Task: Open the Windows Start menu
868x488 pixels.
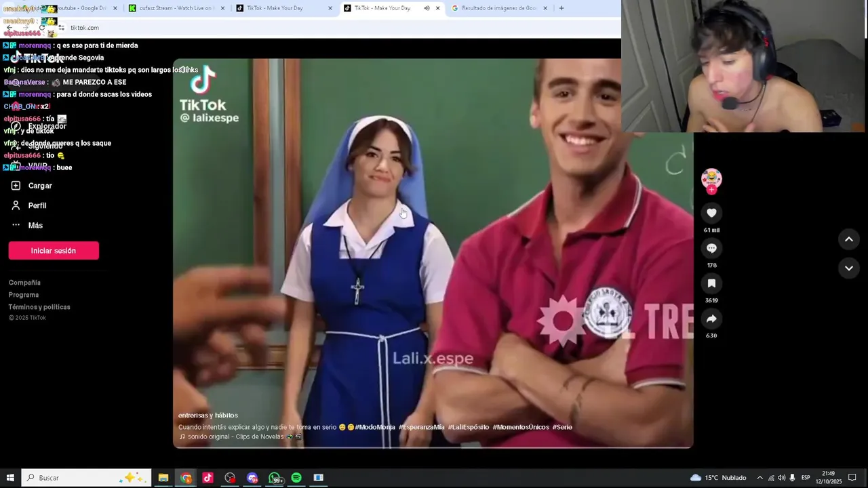Action: 10,478
